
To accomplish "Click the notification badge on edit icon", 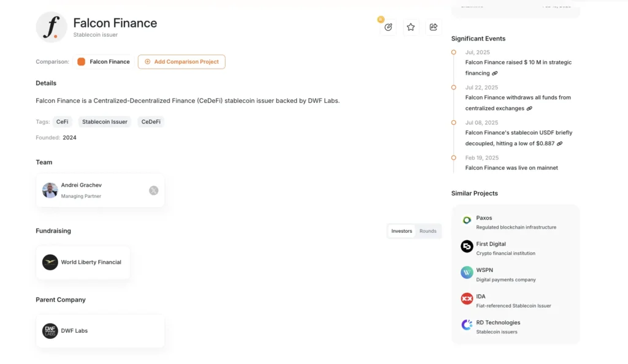I will tap(381, 19).
